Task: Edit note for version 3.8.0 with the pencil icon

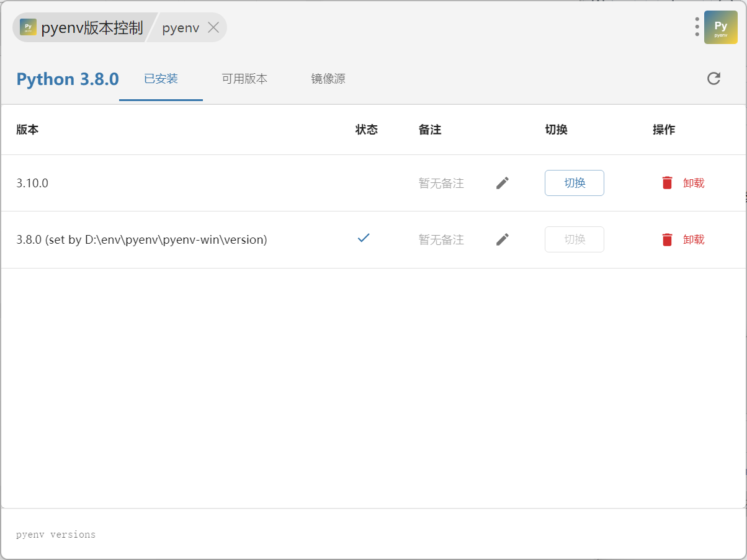Action: pos(503,239)
